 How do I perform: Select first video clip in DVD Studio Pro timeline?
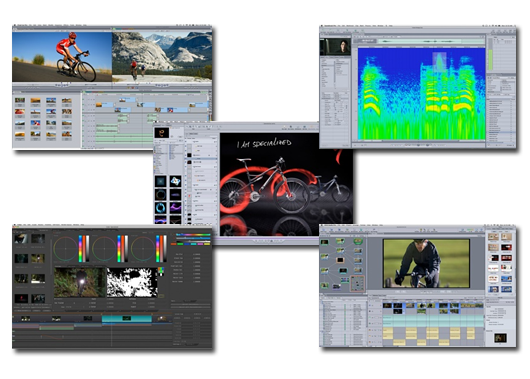tap(387, 306)
